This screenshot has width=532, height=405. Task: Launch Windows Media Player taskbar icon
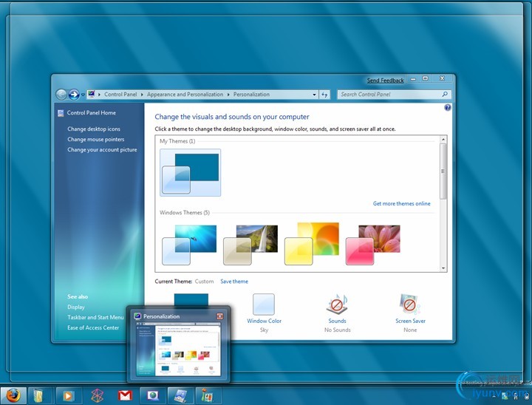pos(68,396)
